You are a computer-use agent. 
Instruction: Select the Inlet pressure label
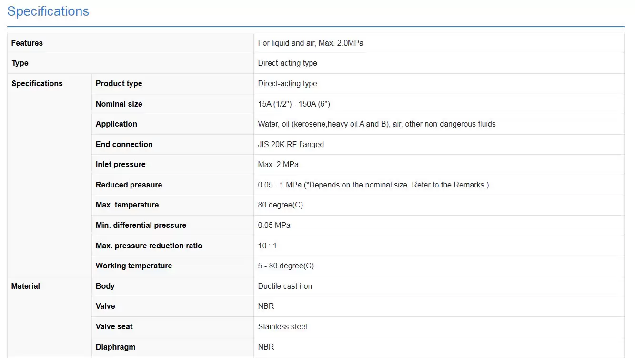click(x=121, y=164)
